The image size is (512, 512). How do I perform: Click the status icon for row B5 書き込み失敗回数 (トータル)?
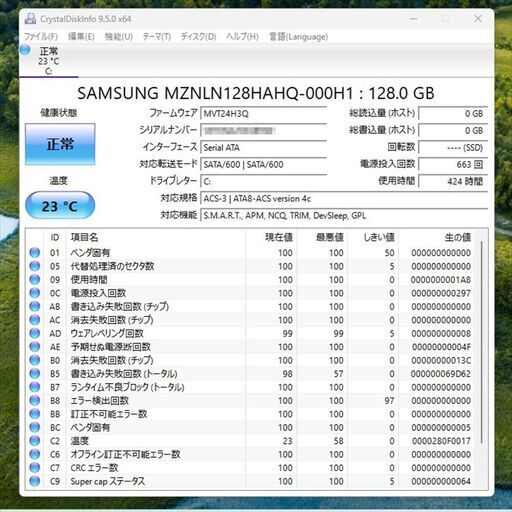[35, 374]
